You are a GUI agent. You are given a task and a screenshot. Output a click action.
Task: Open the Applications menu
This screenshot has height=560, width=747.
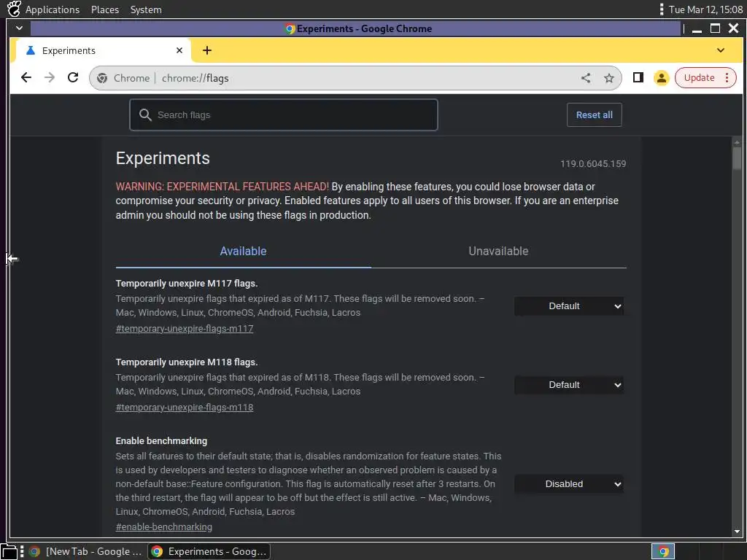(x=53, y=9)
